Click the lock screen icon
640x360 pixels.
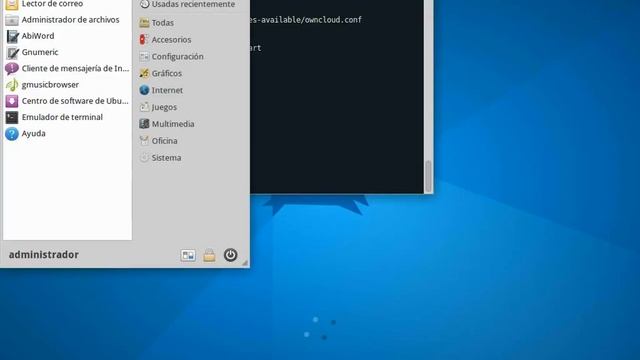[x=209, y=255]
